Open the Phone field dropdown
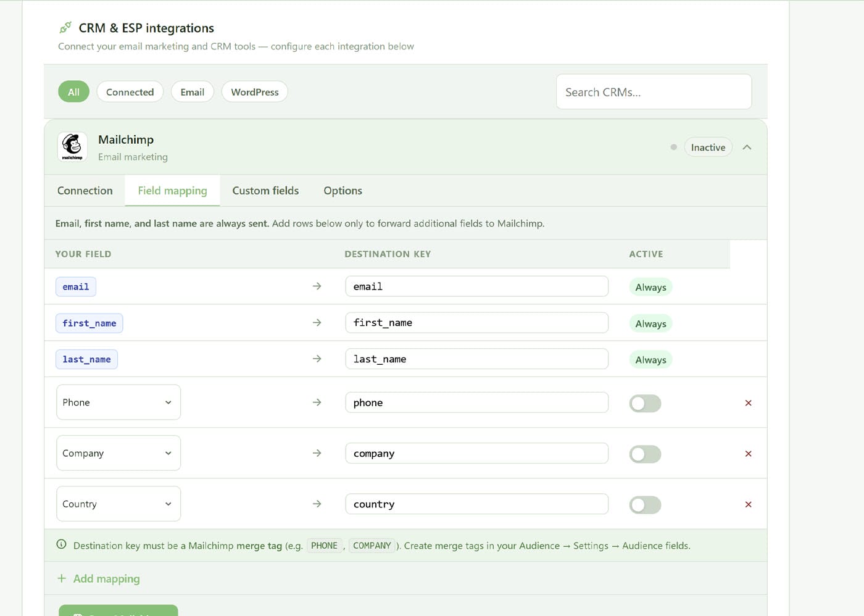 [118, 402]
